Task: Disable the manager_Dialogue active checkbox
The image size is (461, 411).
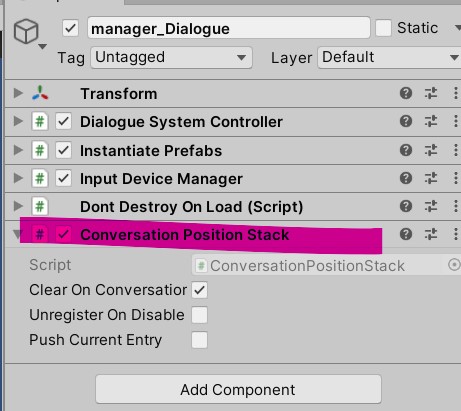Action: (71, 28)
